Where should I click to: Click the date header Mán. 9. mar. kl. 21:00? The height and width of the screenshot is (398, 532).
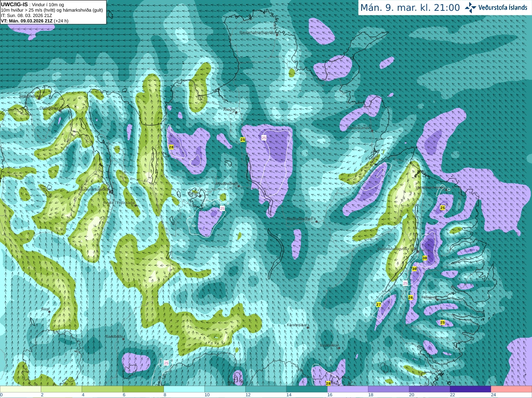(410, 8)
